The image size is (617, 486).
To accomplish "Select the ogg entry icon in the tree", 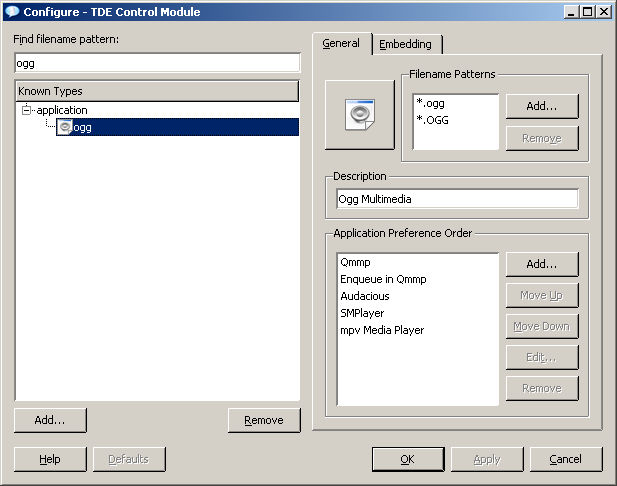I will click(65, 127).
